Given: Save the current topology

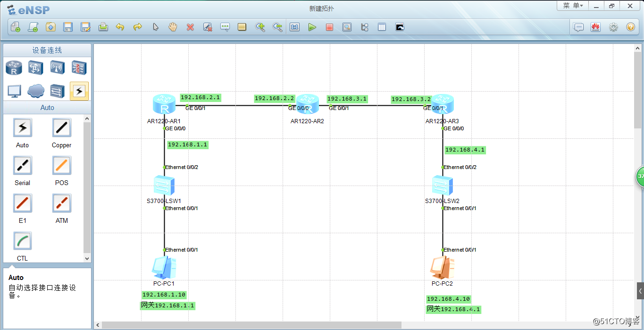Looking at the screenshot, I should click(x=68, y=27).
